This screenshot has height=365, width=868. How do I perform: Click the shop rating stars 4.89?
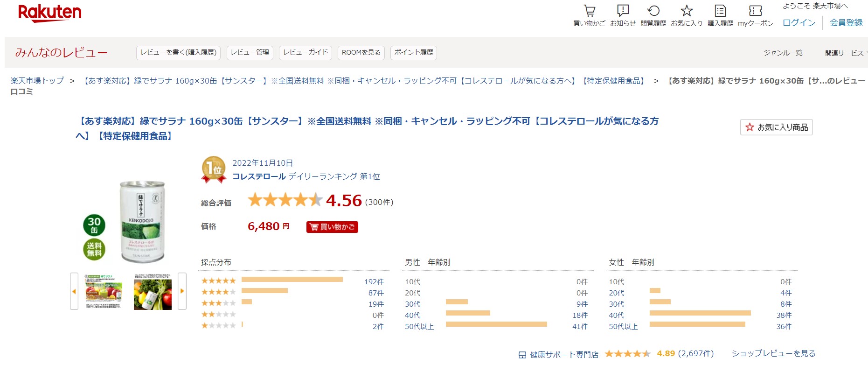coord(628,354)
